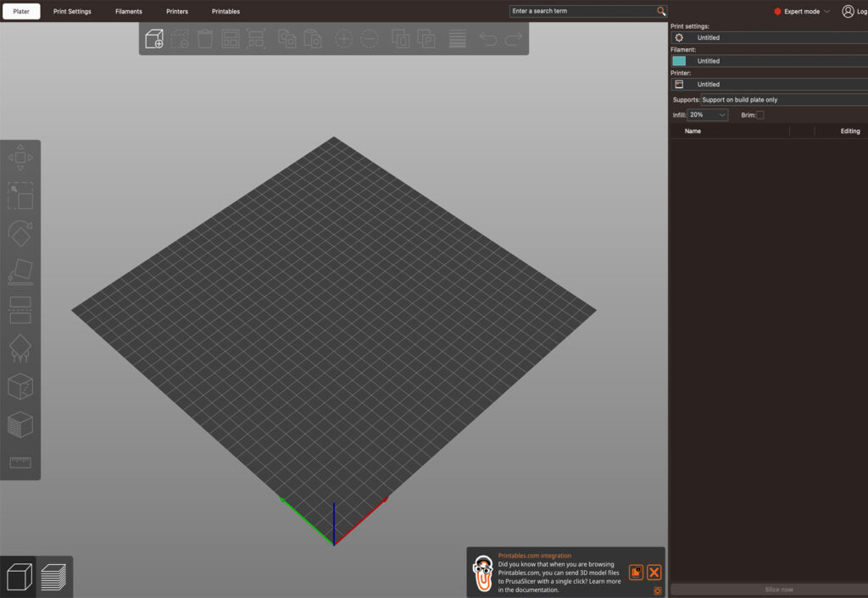This screenshot has height=598, width=868.
Task: Open the Filaments tab
Action: 129,12
